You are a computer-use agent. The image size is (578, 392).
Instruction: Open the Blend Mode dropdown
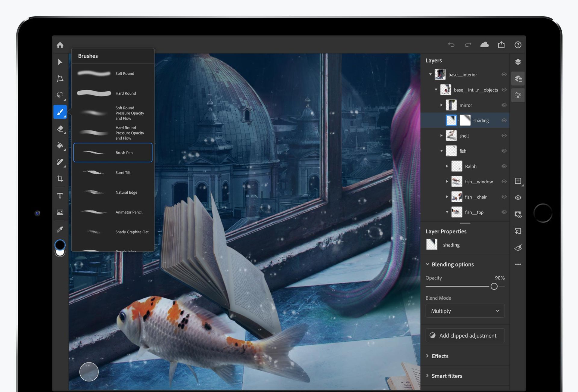pyautogui.click(x=465, y=311)
